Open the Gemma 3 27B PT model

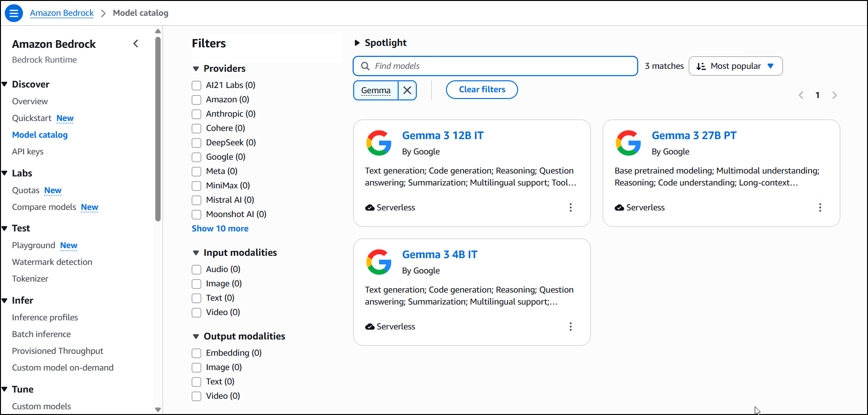pos(694,135)
